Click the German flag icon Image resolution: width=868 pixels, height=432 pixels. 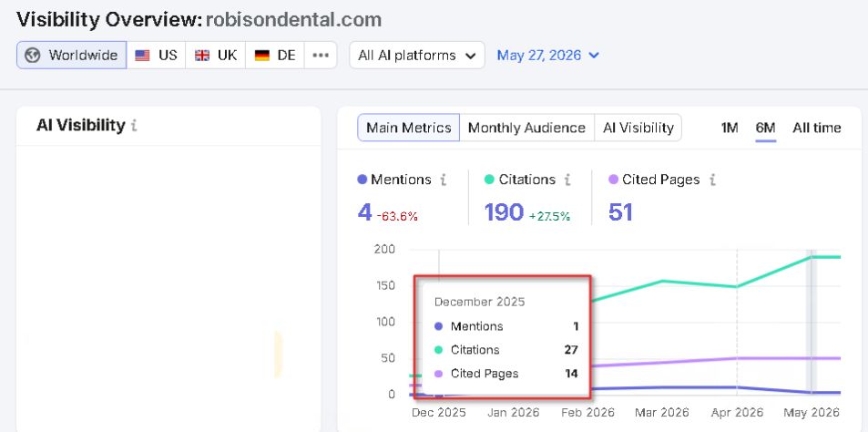pyautogui.click(x=261, y=56)
